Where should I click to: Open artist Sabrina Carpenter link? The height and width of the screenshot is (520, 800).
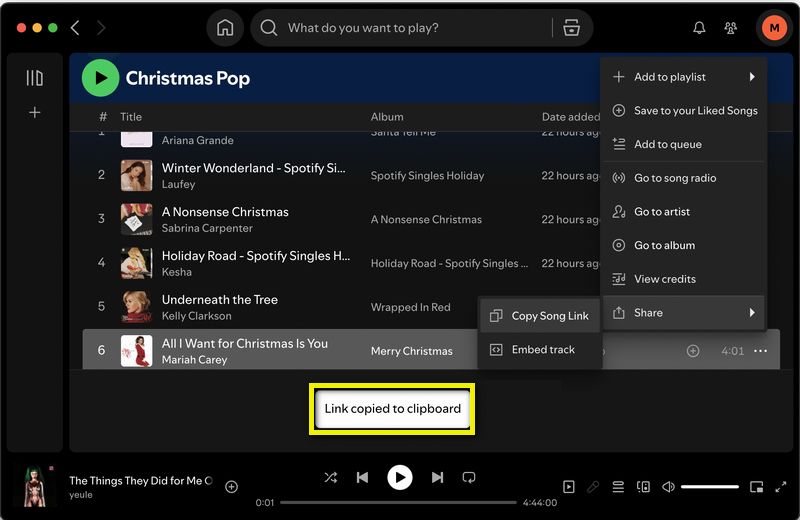(x=207, y=228)
